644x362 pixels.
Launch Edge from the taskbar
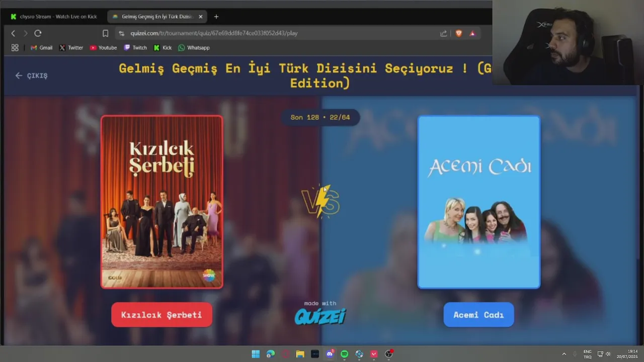click(271, 354)
